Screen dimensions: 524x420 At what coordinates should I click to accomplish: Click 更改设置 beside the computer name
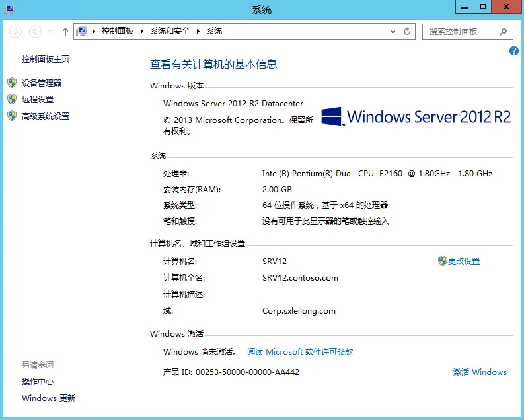click(x=463, y=261)
